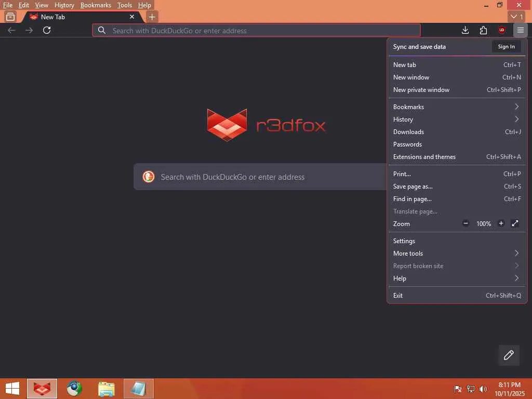Choose Save page as...
532x399 pixels.
point(457,187)
